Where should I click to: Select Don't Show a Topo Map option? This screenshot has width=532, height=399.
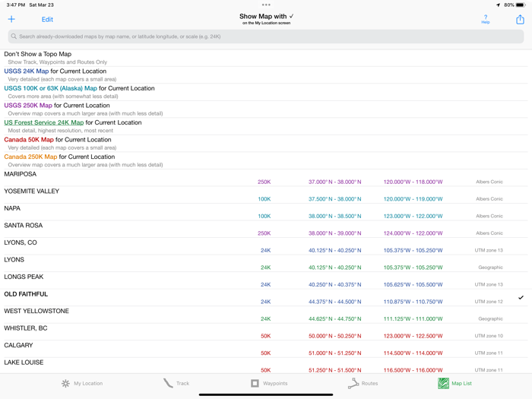[266, 58]
